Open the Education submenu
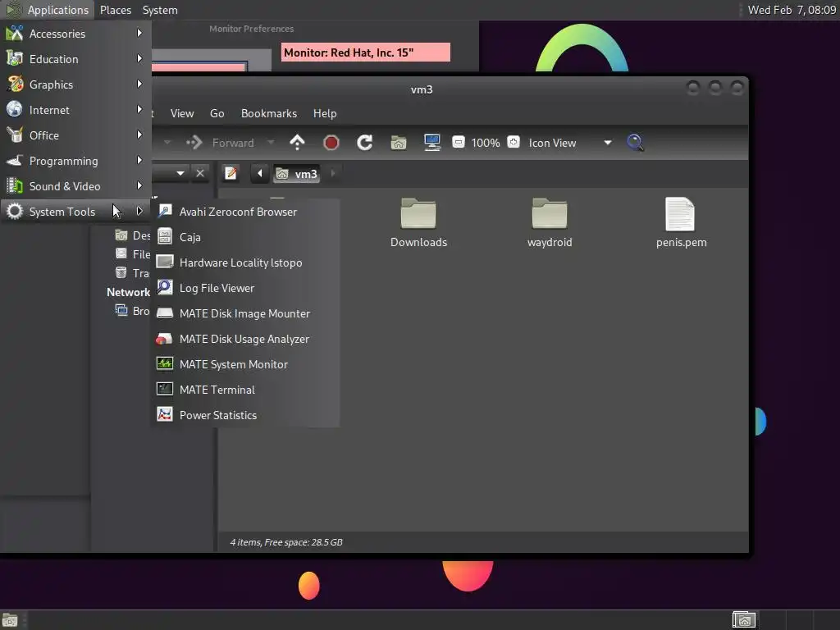Screen dimensions: 840x630 coord(75,59)
